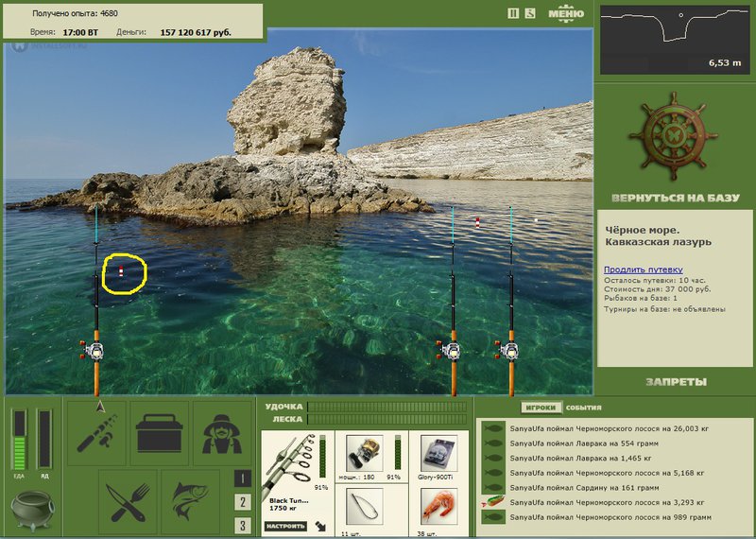
Task: Select the hook slot
Action: [364, 507]
